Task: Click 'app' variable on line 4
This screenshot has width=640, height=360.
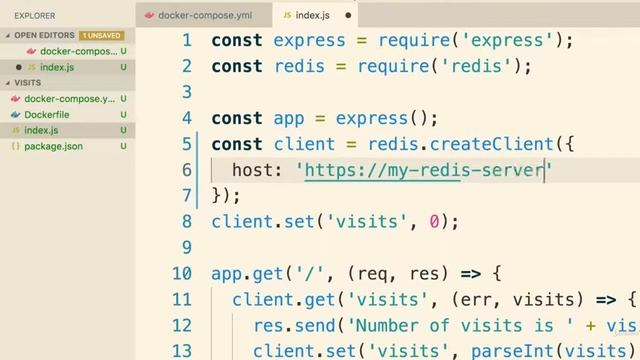Action: (289, 119)
